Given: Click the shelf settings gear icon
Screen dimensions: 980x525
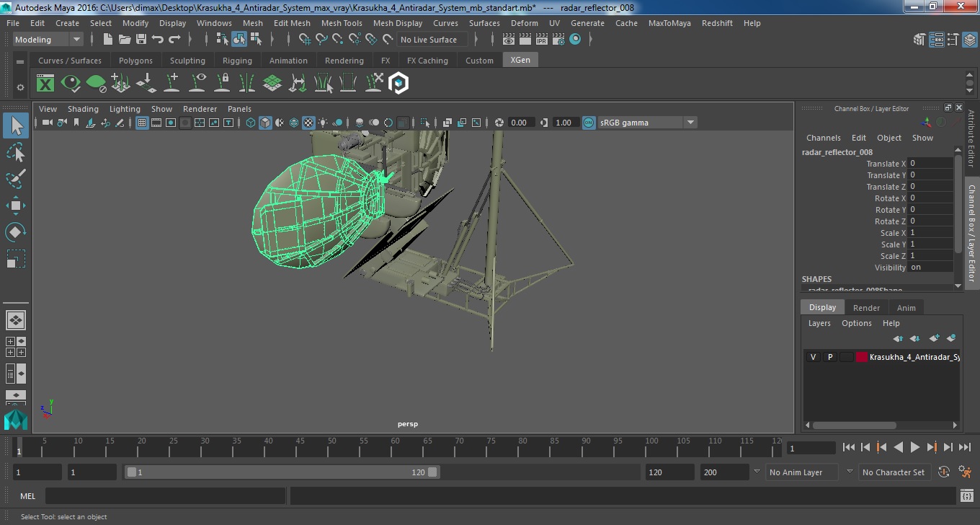Looking at the screenshot, I should (20, 87).
